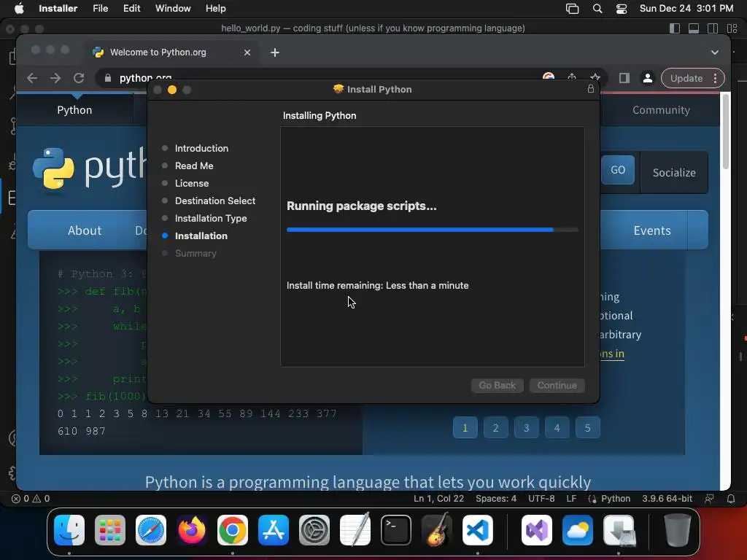Image resolution: width=747 pixels, height=560 pixels.
Task: Open the Edit menu
Action: pos(131,9)
